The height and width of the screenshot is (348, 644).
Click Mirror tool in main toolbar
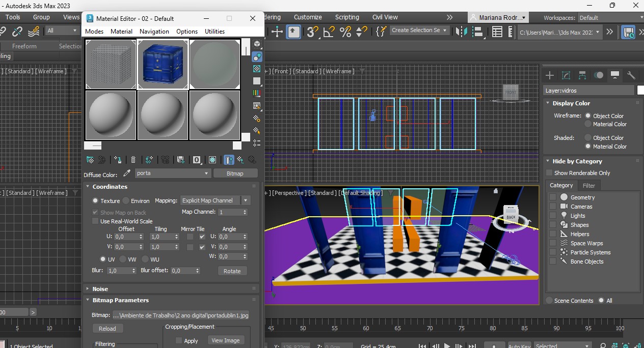462,32
